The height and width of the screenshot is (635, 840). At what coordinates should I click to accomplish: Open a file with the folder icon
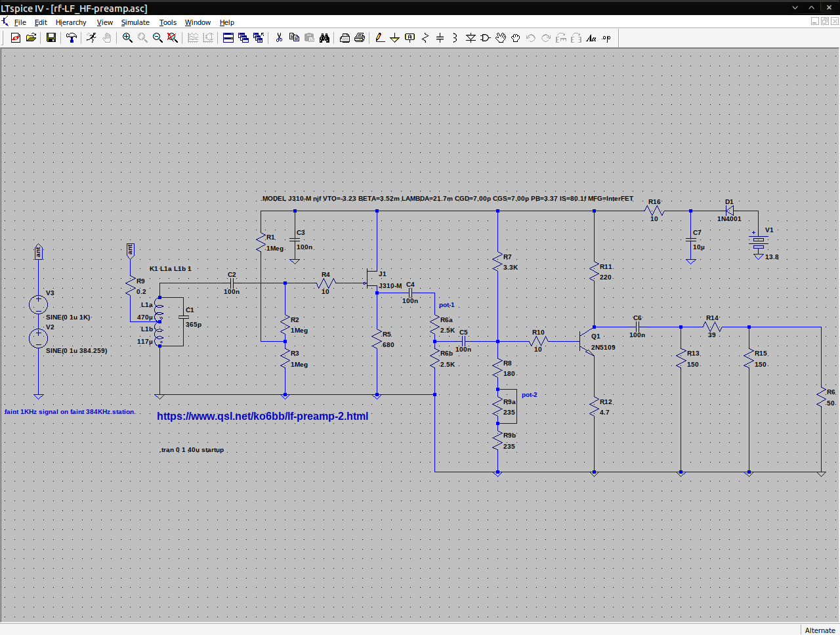tap(31, 38)
